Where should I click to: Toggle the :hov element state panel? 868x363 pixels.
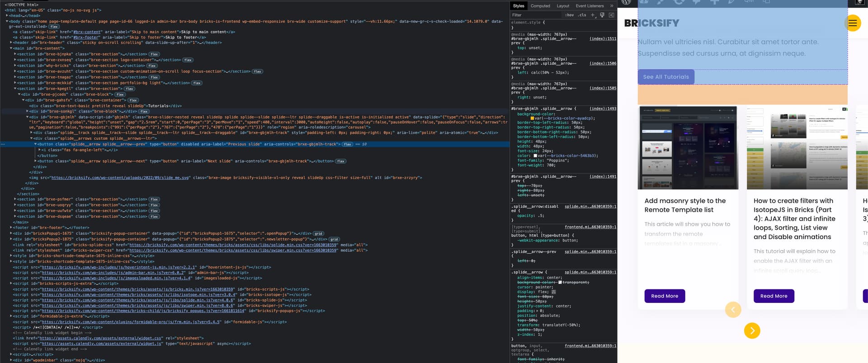(x=569, y=15)
